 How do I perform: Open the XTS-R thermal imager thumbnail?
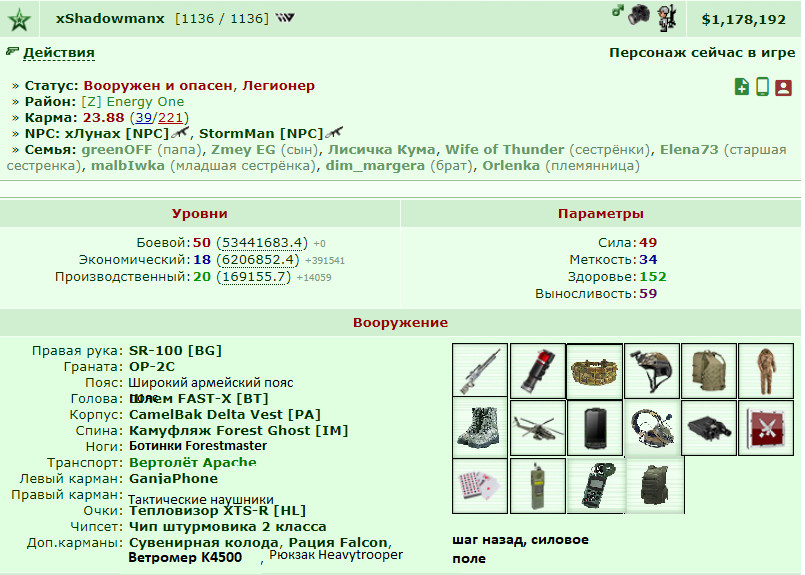click(709, 428)
